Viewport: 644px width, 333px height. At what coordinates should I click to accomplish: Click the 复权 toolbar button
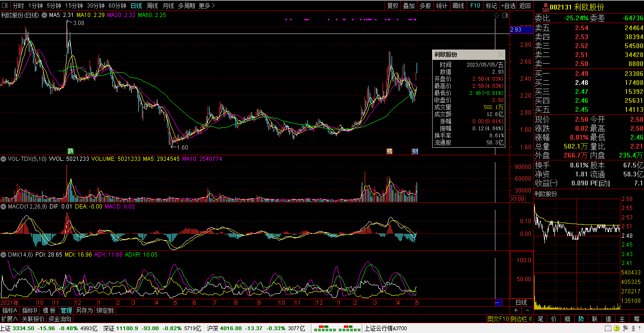(x=393, y=6)
